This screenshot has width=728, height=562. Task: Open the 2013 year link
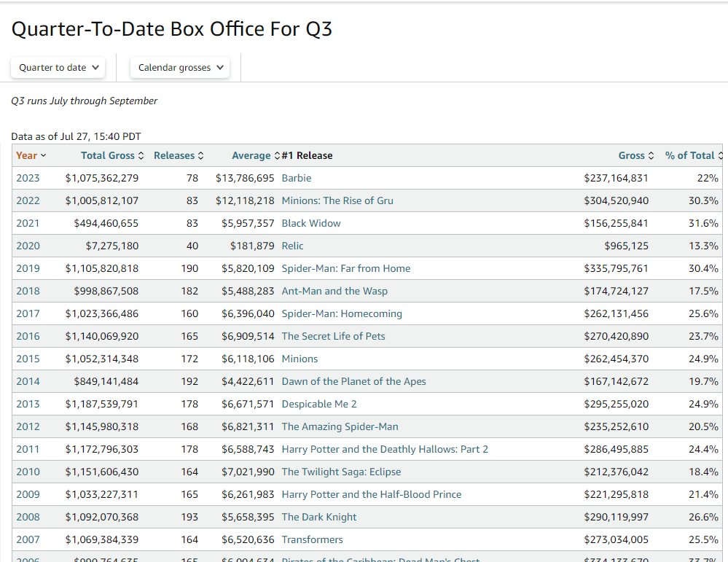click(x=28, y=404)
